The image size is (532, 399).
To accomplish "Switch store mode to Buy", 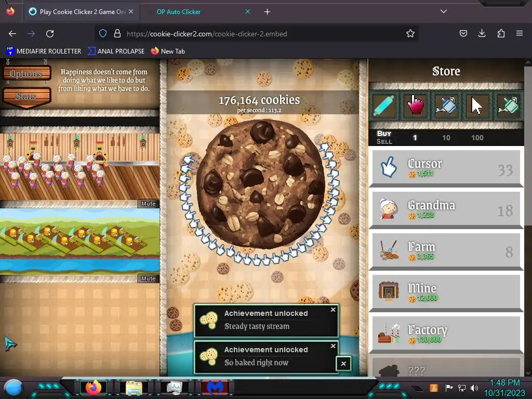I will pos(384,134).
